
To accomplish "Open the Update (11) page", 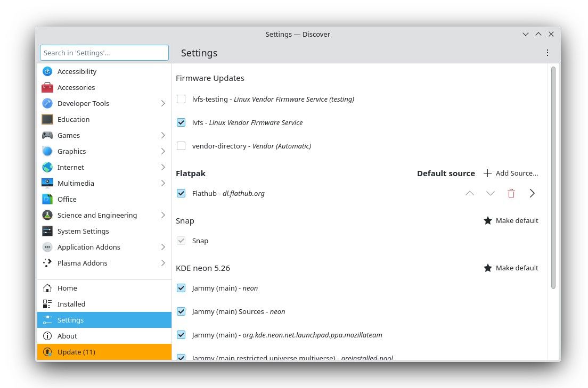I will pos(104,352).
